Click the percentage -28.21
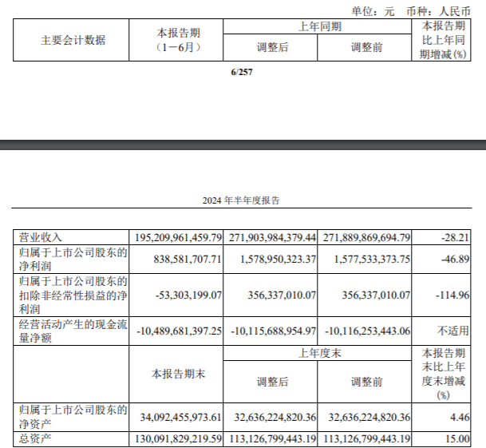This screenshot has height=448, width=486. tap(455, 238)
